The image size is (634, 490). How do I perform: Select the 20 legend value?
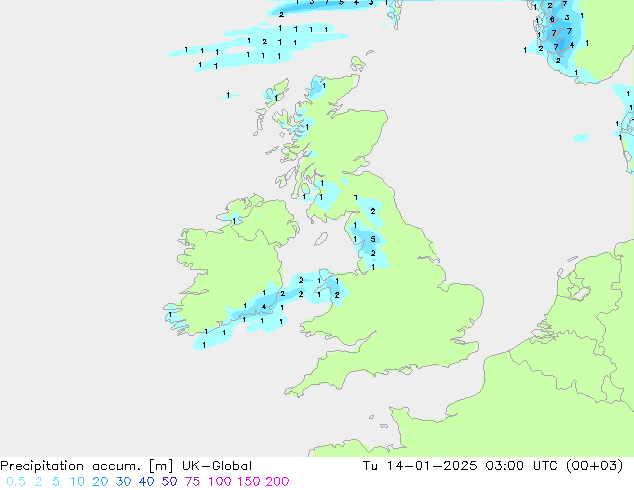pyautogui.click(x=100, y=482)
